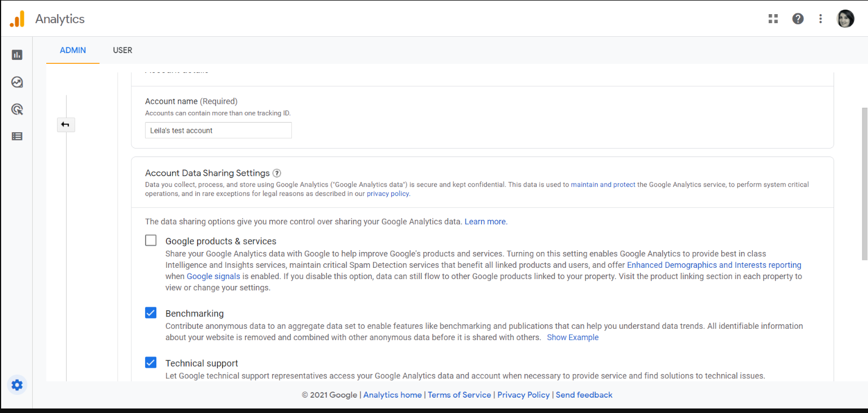Image resolution: width=868 pixels, height=413 pixels.
Task: Click the 'Technical support' label text
Action: 201,363
